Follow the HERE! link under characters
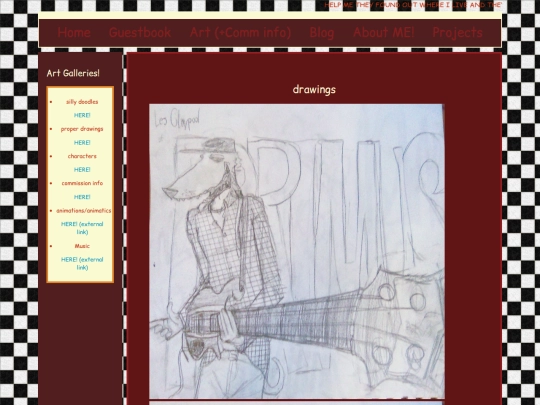The width and height of the screenshot is (540, 405). 82,169
